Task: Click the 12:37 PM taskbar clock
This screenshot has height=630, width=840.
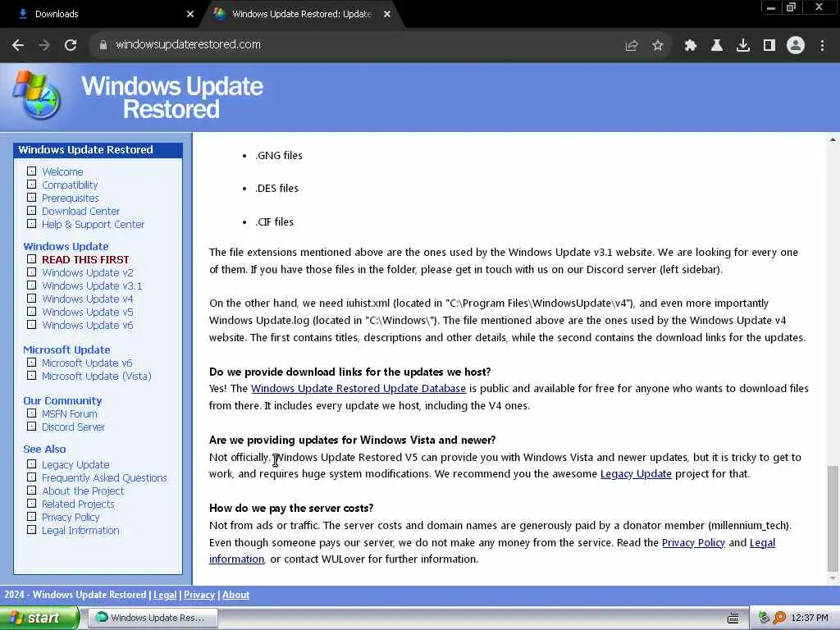Action: point(810,619)
